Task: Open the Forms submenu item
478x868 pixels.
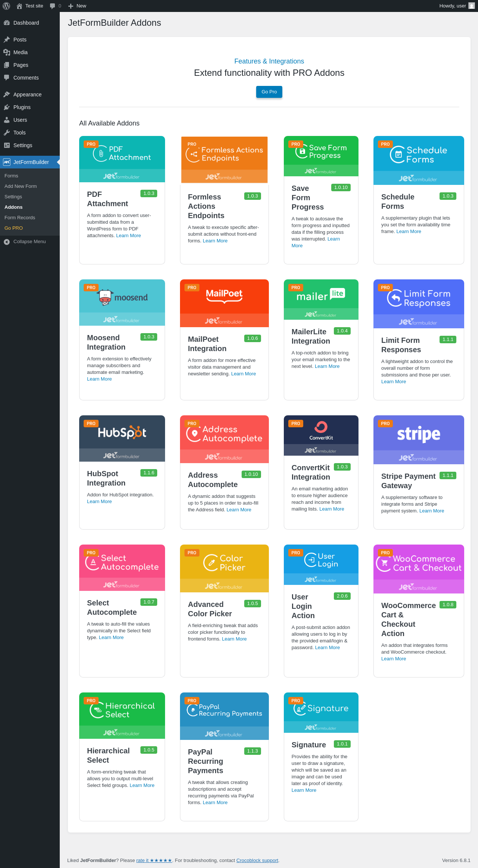Action: pos(11,176)
